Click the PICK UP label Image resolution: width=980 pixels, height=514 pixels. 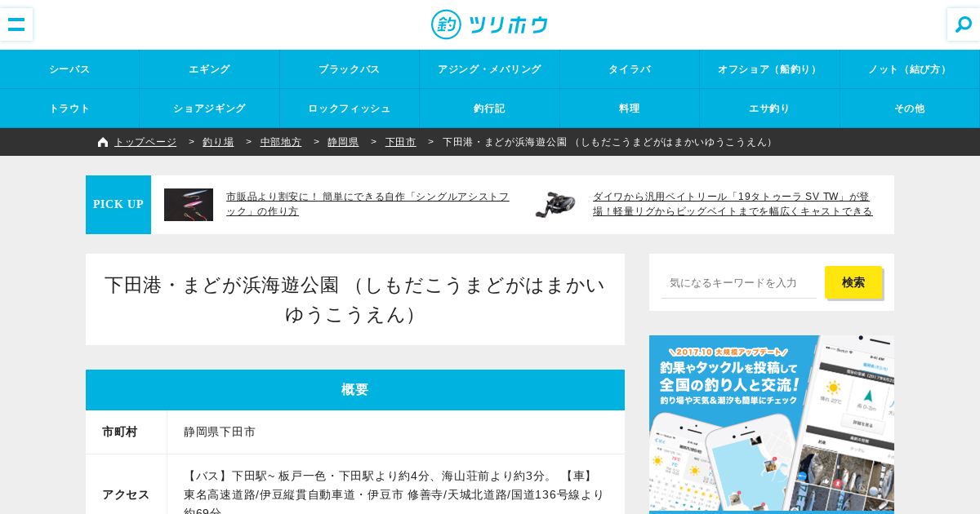[118, 205]
